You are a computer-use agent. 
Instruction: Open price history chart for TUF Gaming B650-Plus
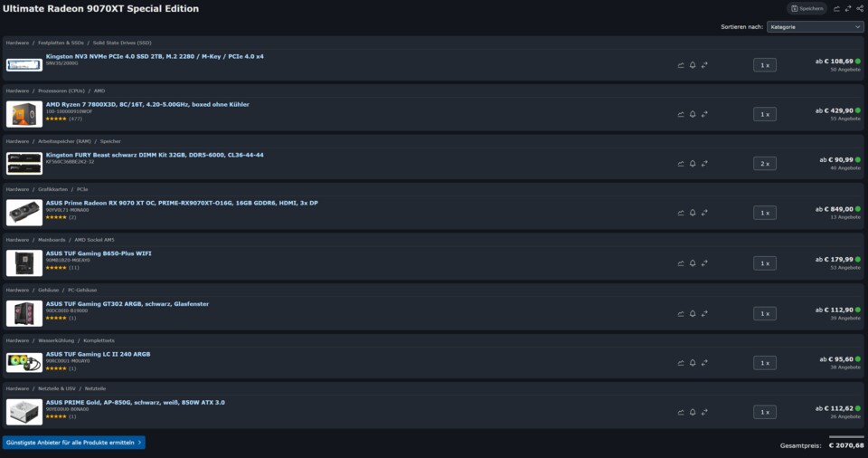(x=681, y=263)
